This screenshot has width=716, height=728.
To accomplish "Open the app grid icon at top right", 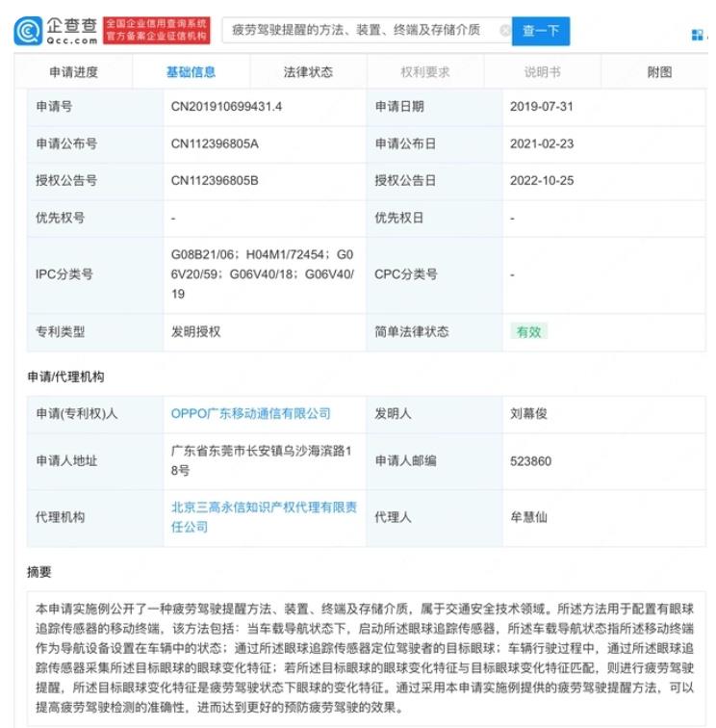I will pos(697,35).
